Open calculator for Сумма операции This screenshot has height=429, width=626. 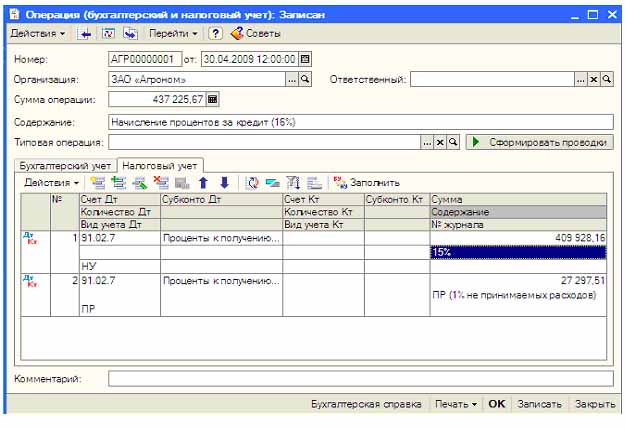(x=212, y=99)
